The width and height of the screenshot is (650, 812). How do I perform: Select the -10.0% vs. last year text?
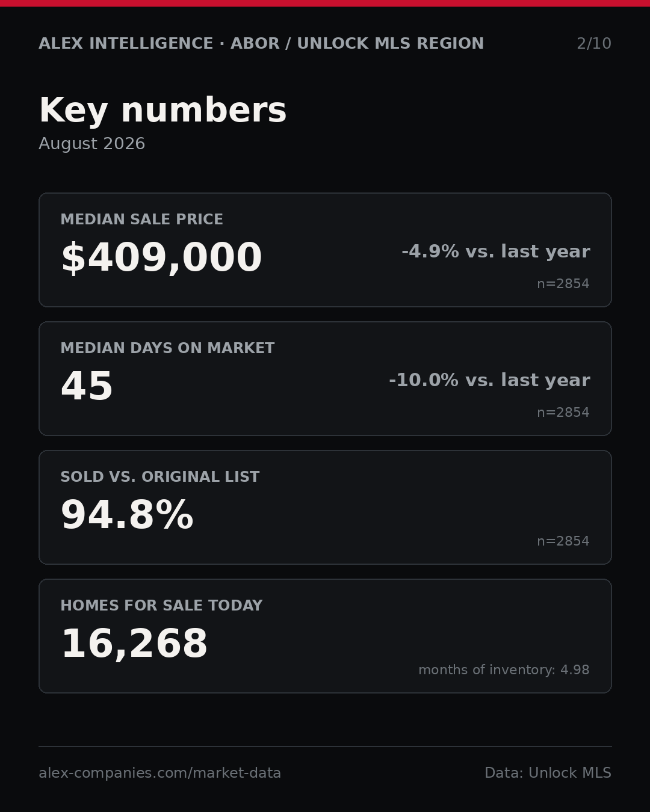[489, 380]
